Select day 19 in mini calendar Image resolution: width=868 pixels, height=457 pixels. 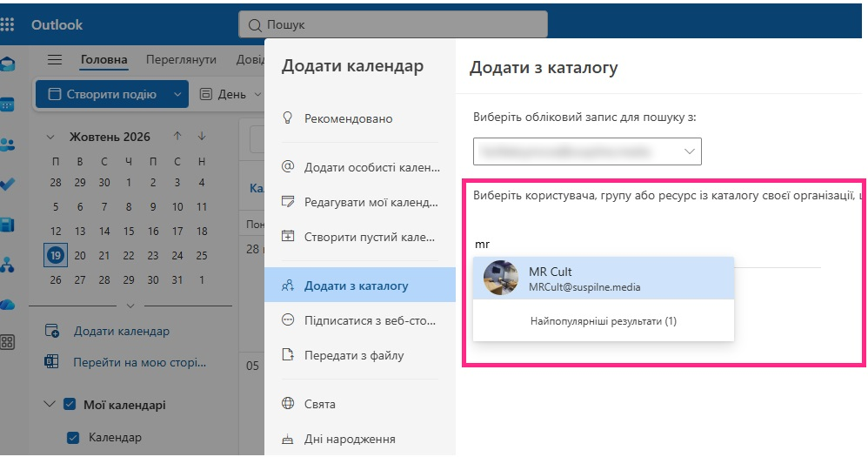tap(56, 255)
